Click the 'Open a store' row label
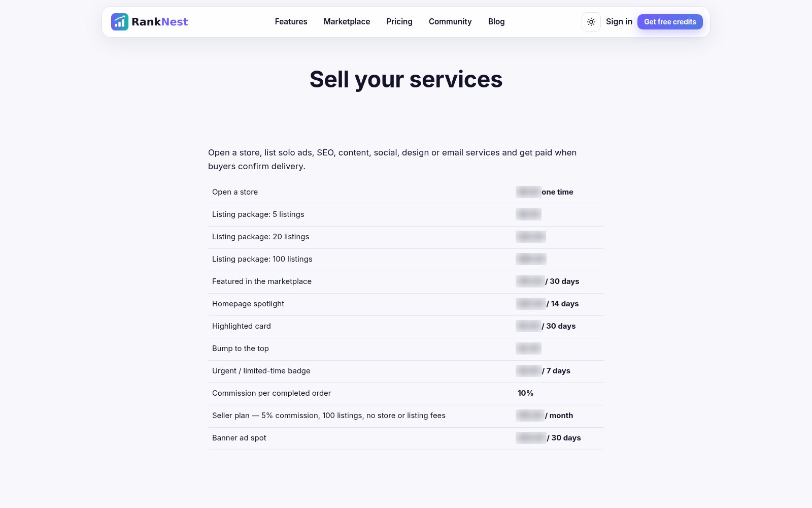Screen dimensions: 812x508 tap(235, 192)
